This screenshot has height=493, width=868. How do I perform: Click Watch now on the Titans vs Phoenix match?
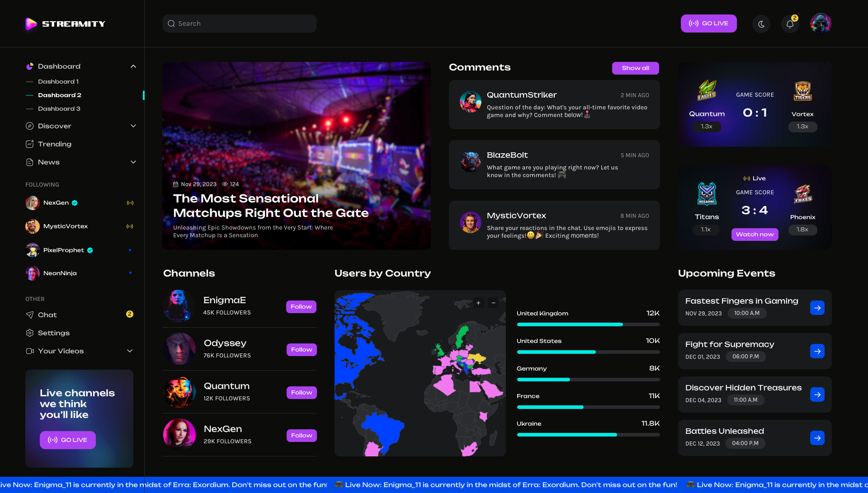(755, 235)
